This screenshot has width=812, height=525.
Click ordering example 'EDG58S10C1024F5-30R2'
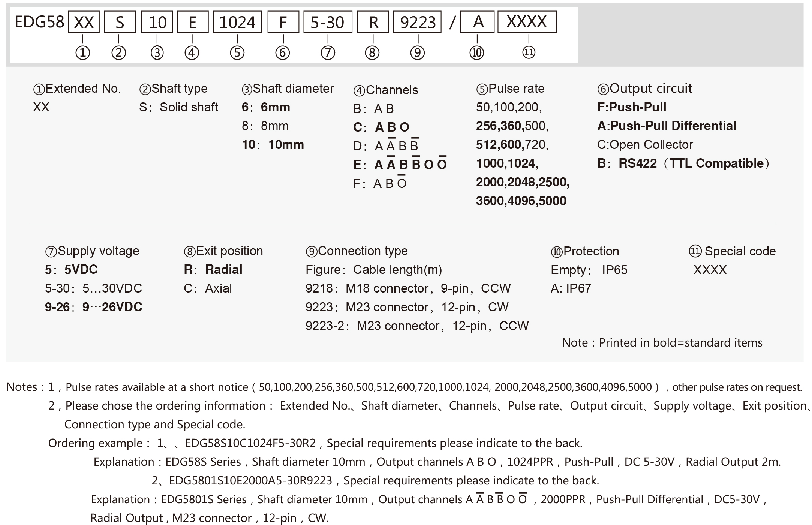[x=250, y=443]
